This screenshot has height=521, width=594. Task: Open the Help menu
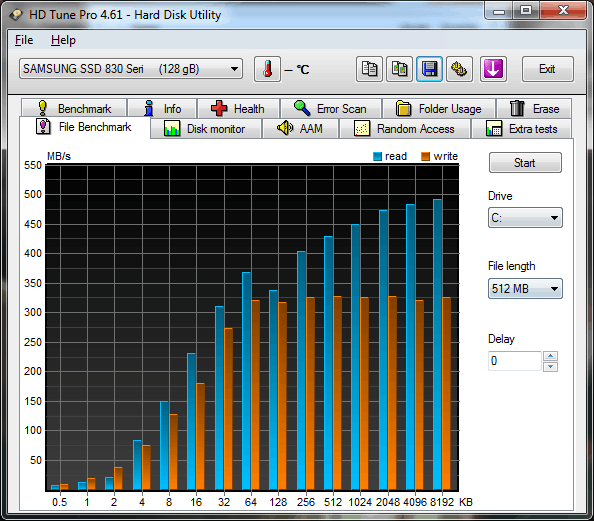(x=63, y=40)
